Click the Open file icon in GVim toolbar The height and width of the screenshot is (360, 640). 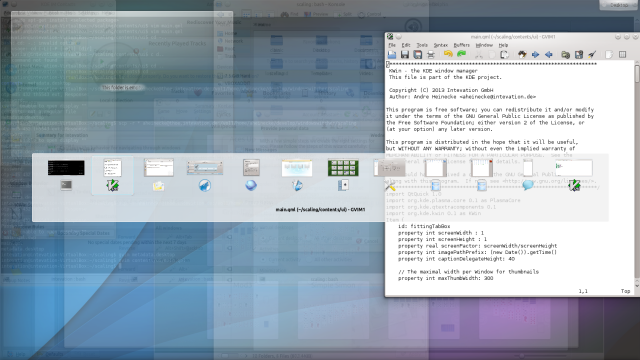[x=392, y=54]
